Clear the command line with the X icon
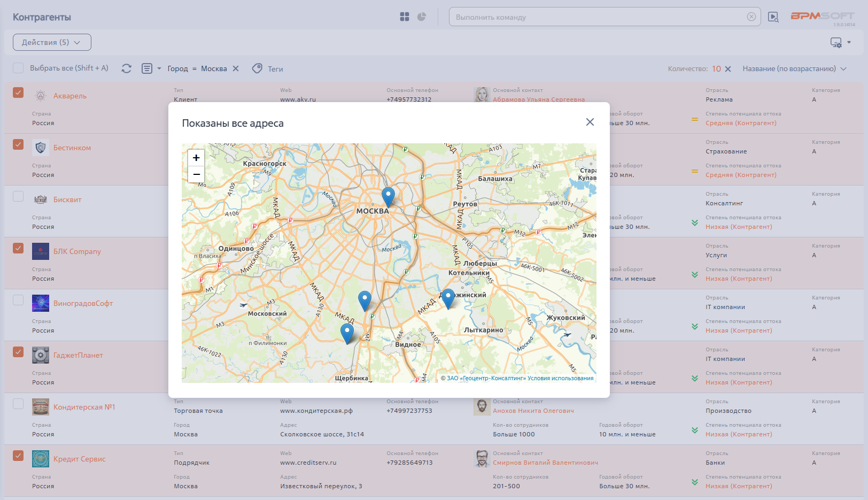Viewport: 868px width, 500px height. click(x=751, y=17)
